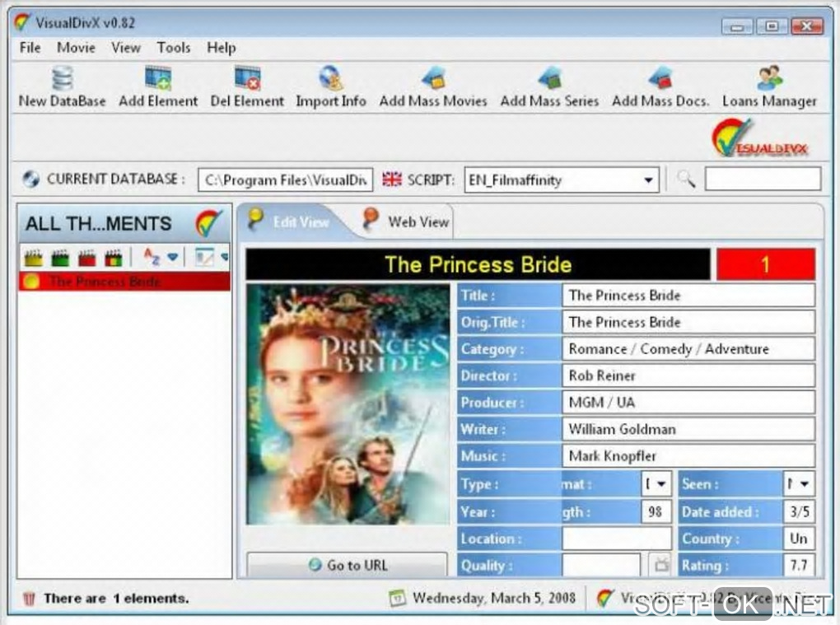Click the green clapperboard filter icon
The height and width of the screenshot is (625, 840).
pos(60,258)
